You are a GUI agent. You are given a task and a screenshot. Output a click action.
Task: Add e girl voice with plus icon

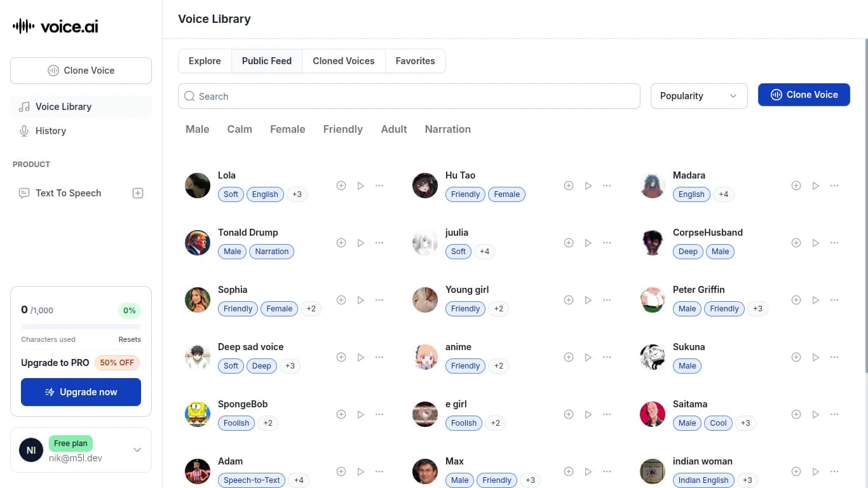coord(569,414)
